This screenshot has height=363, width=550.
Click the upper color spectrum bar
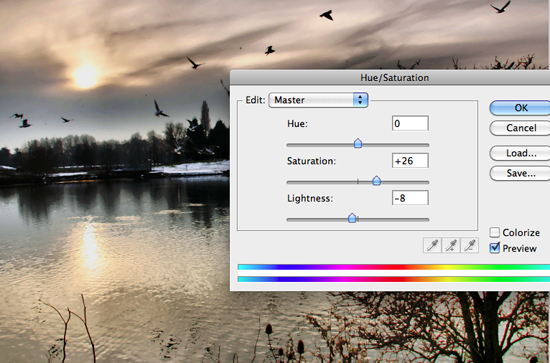coord(394,267)
